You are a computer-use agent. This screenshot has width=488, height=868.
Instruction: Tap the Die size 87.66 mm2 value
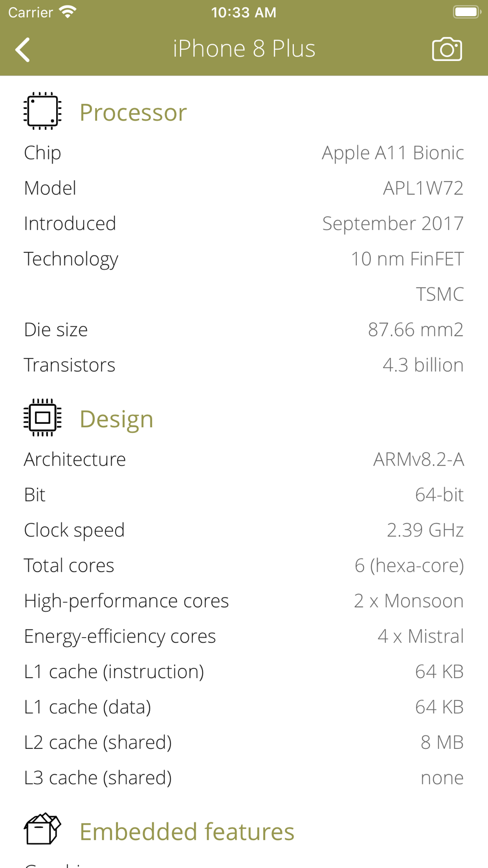click(416, 330)
